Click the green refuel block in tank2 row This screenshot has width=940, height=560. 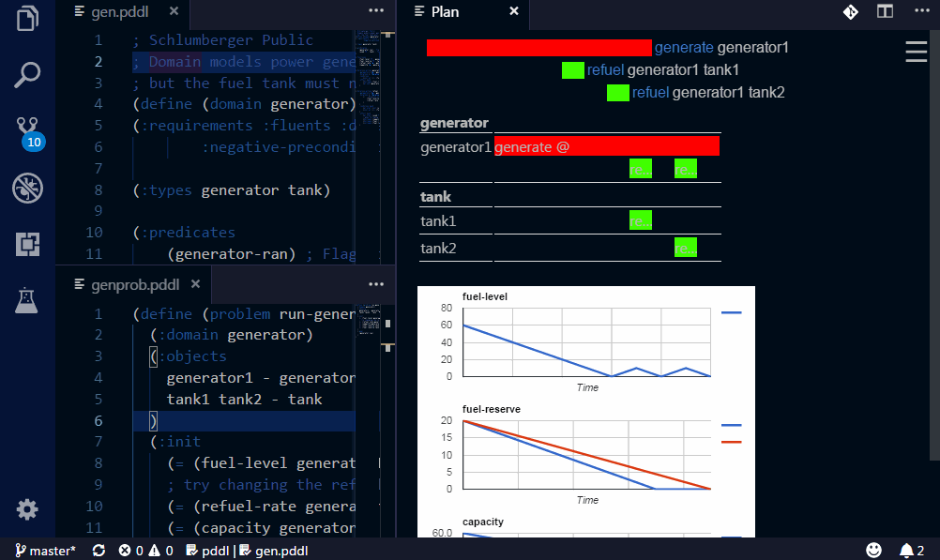685,247
